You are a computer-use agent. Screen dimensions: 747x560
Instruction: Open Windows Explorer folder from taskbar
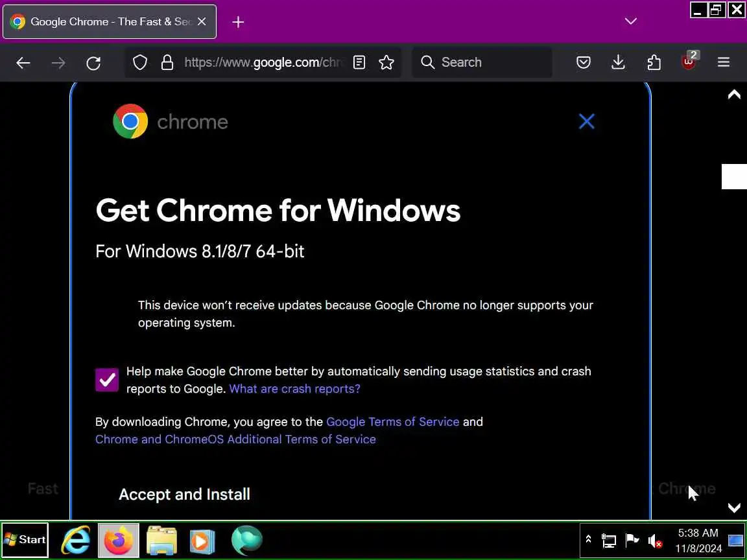click(x=161, y=540)
